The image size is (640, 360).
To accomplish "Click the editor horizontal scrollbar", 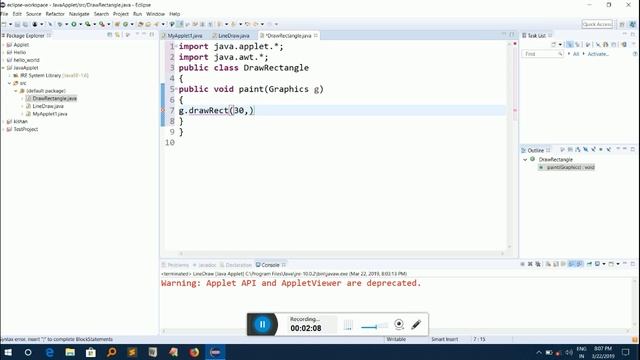I will [x=342, y=253].
